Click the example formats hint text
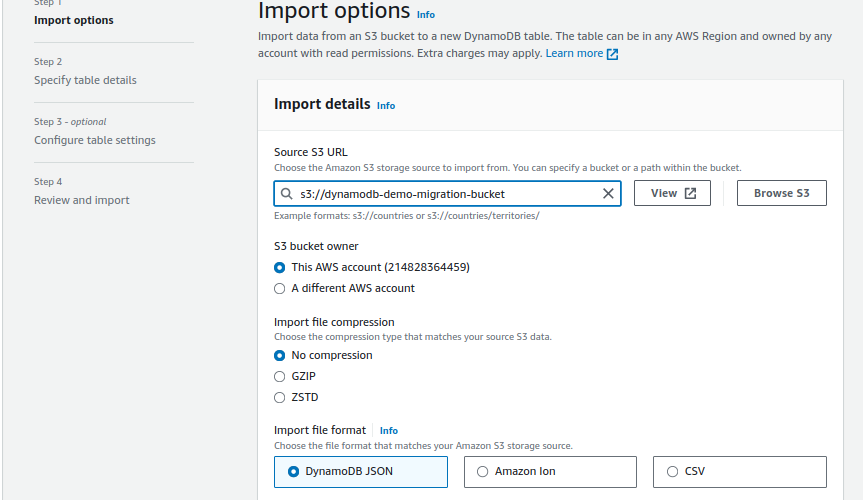 point(407,216)
